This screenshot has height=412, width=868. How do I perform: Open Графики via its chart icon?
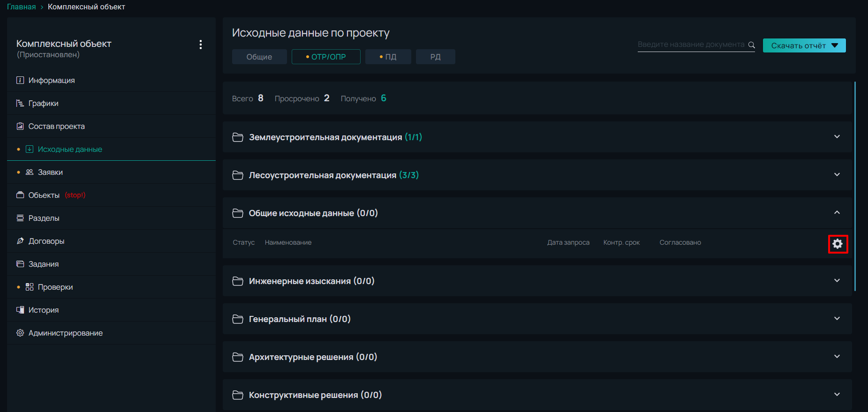pos(20,103)
